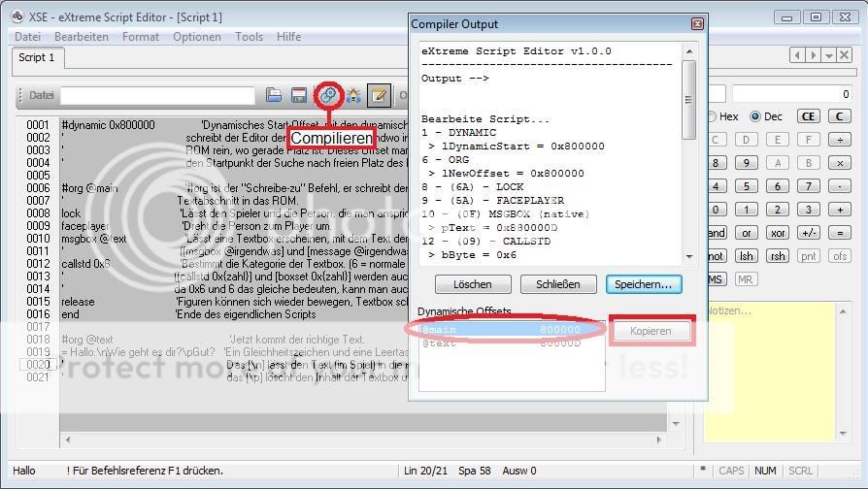
Task: Click the save floppy disk icon
Action: click(299, 95)
